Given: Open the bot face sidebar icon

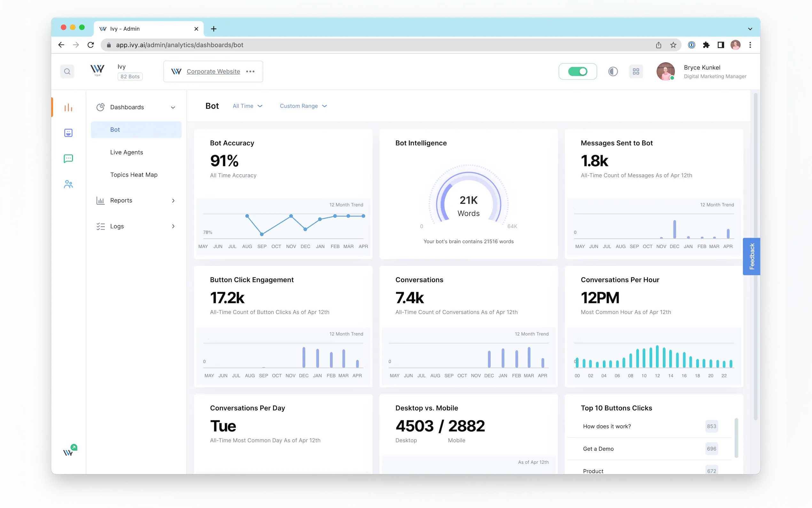Looking at the screenshot, I should tap(68, 133).
